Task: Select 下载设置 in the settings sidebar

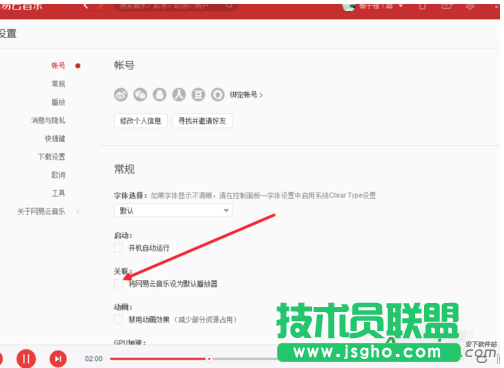Action: click(x=52, y=157)
